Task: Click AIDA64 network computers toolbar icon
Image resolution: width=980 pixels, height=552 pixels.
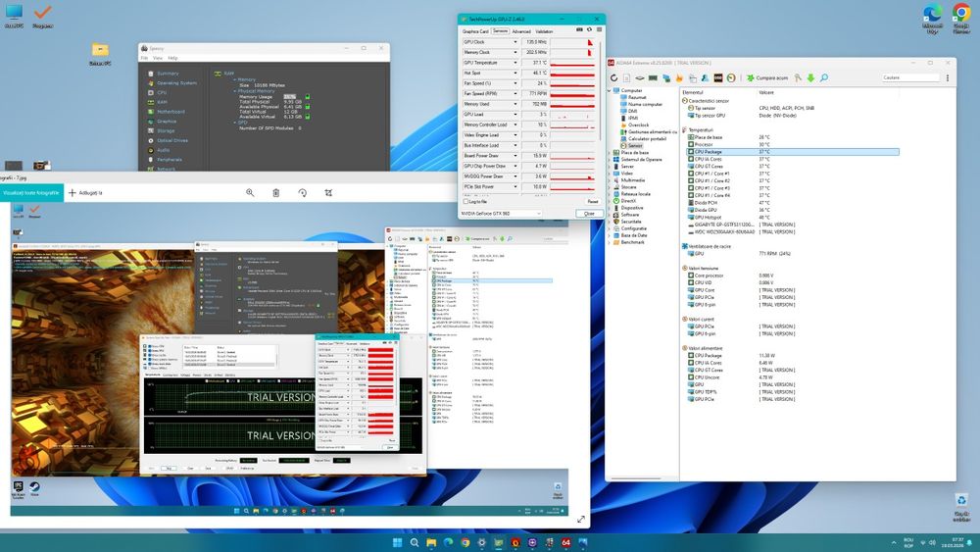Action: 666,78
